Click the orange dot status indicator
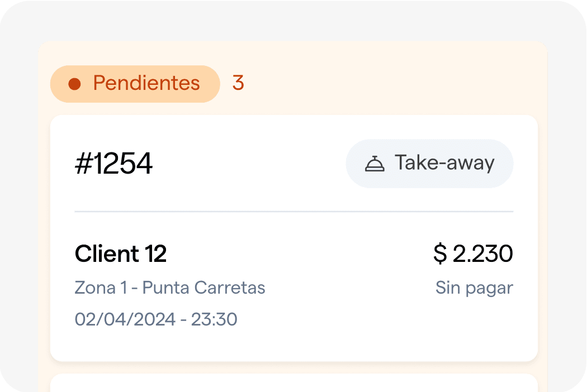 [74, 84]
